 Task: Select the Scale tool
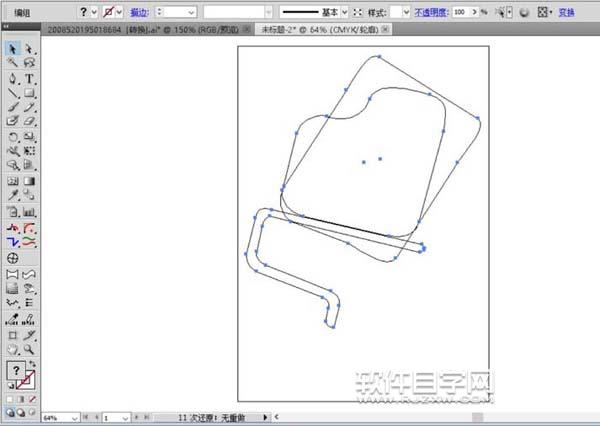pos(29,137)
